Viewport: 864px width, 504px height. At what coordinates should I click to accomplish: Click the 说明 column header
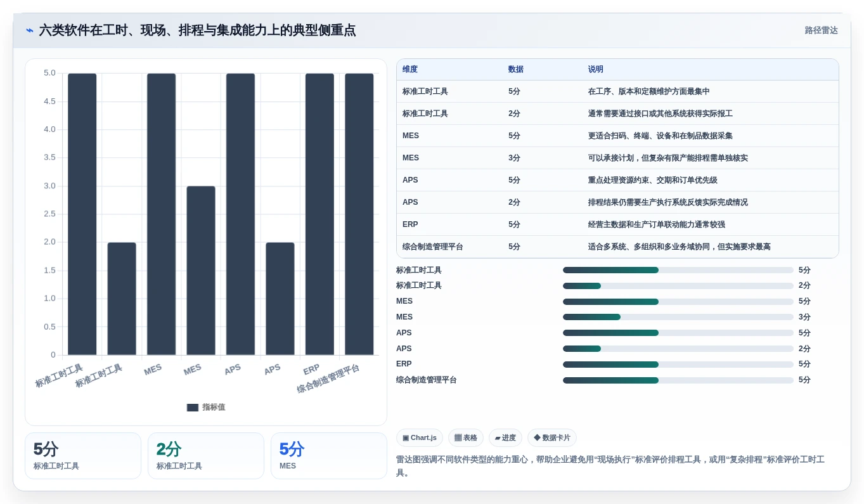click(x=596, y=69)
